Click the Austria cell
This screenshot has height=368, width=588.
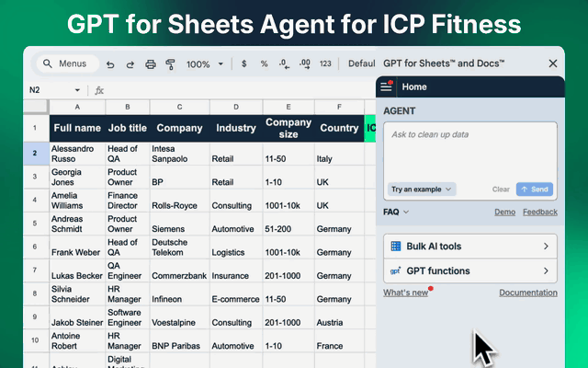(x=339, y=317)
